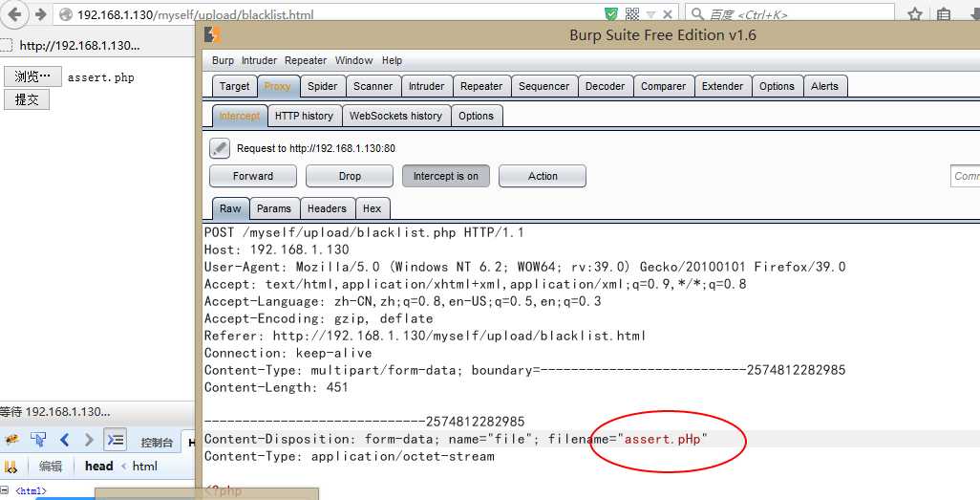Click Firebug gray forward arrow
This screenshot has height=500, width=980.
[89, 440]
